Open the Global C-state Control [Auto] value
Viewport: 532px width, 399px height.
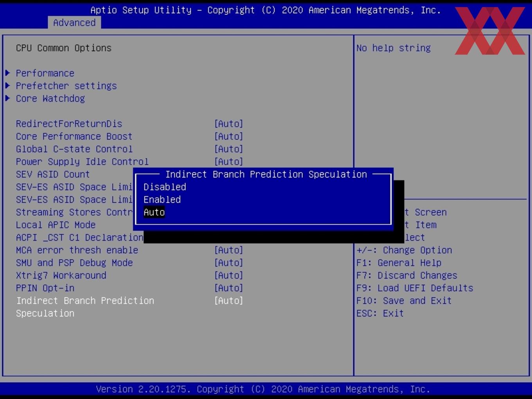click(229, 149)
